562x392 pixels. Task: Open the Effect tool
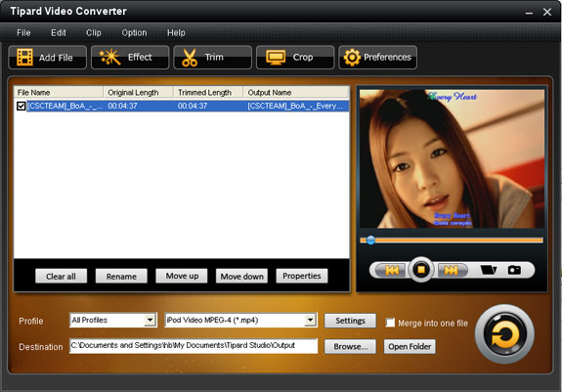click(130, 58)
